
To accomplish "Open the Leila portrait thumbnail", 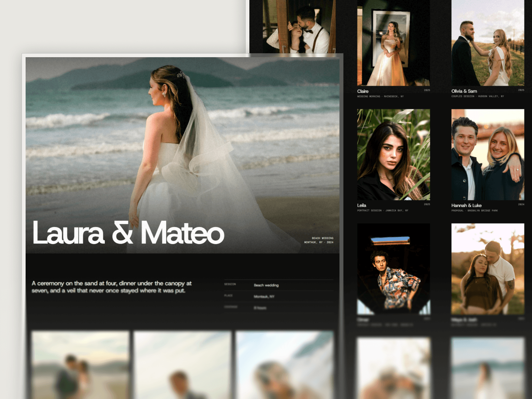I will [393, 155].
